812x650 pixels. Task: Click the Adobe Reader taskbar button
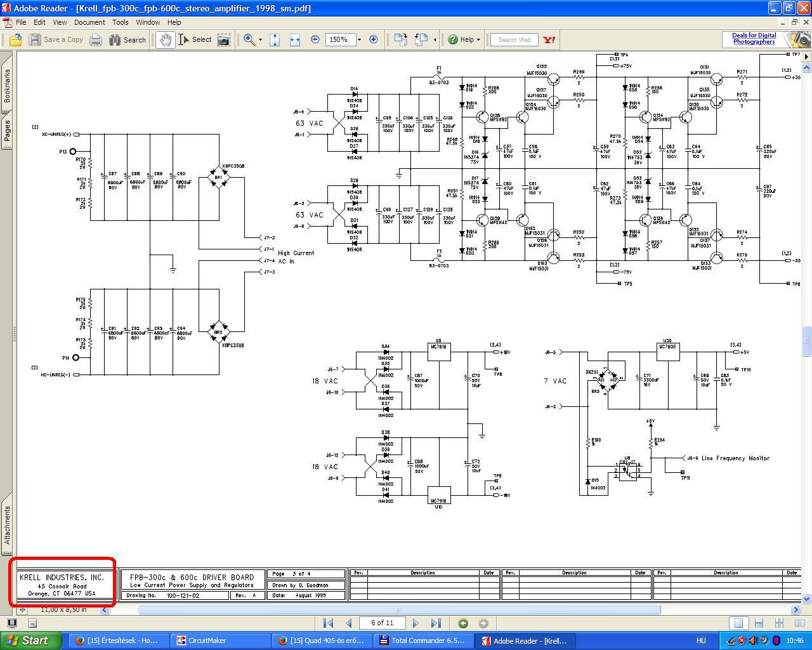(525, 640)
